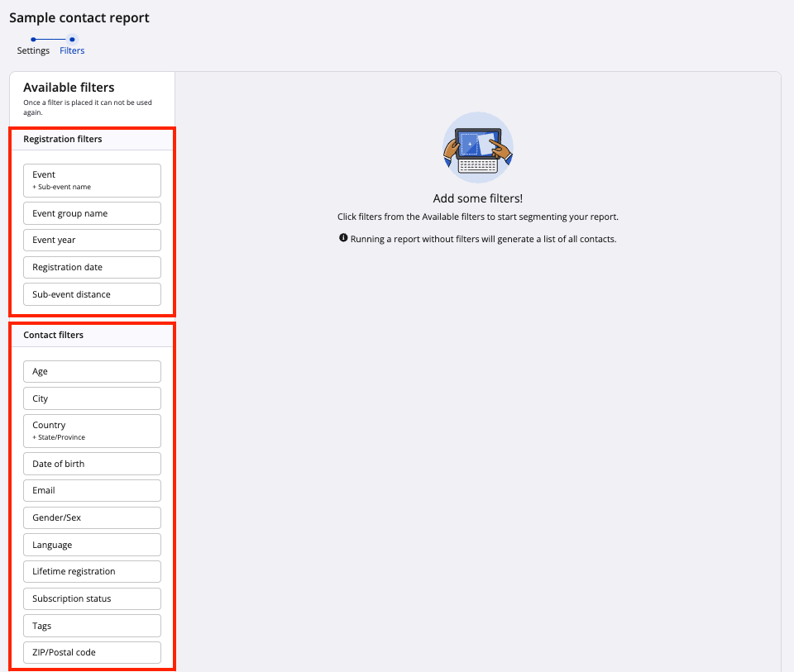Add the Age filter
This screenshot has width=794, height=672.
[92, 372]
